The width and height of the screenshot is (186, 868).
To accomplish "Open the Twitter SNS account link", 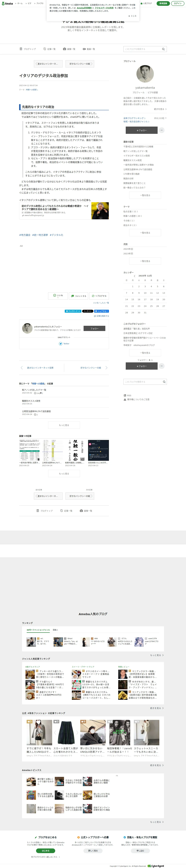I will (x=64, y=344).
